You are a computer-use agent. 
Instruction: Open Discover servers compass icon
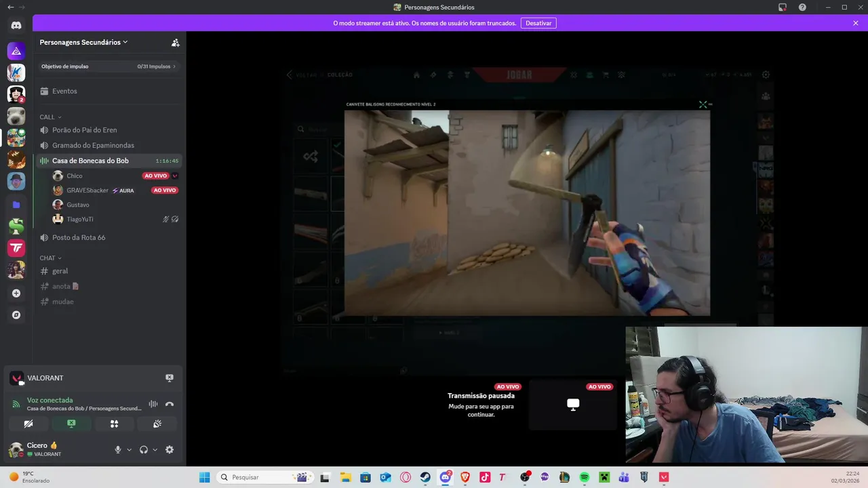point(16,315)
